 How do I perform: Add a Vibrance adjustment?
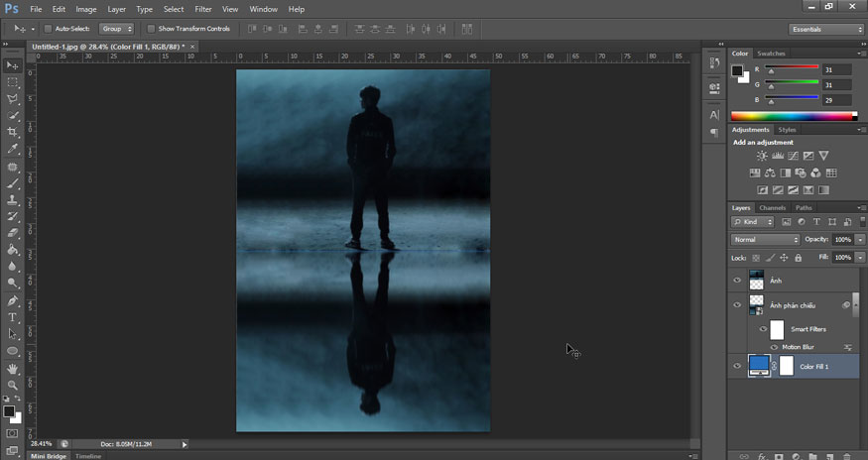[823, 156]
